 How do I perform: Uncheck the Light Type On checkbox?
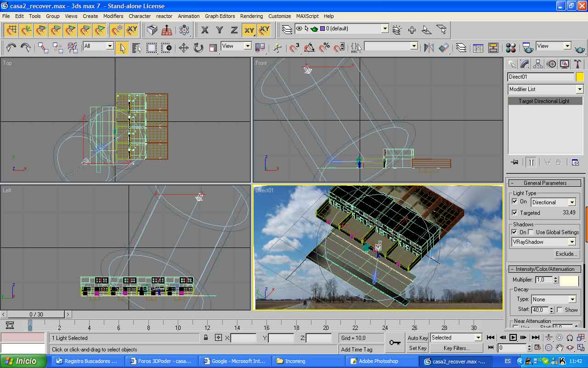pos(515,201)
